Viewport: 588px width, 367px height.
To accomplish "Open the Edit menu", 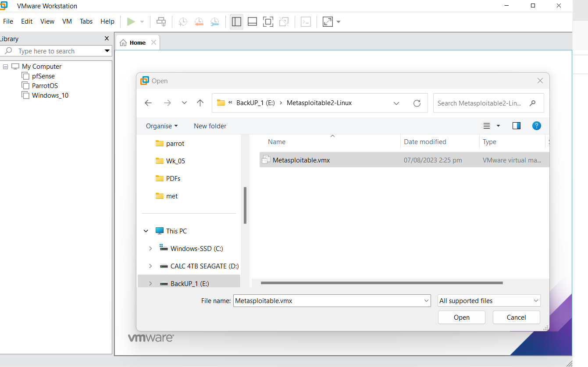I will click(27, 21).
